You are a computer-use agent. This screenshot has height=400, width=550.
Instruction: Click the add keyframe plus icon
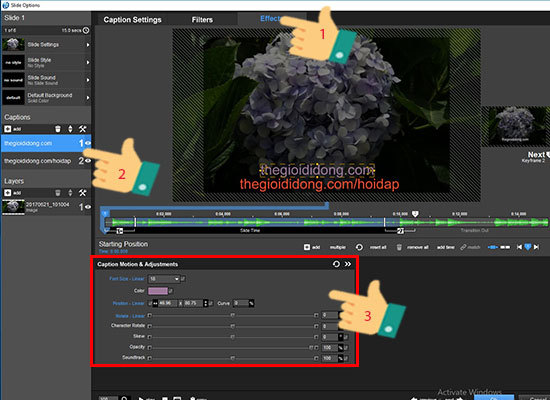pyautogui.click(x=307, y=247)
